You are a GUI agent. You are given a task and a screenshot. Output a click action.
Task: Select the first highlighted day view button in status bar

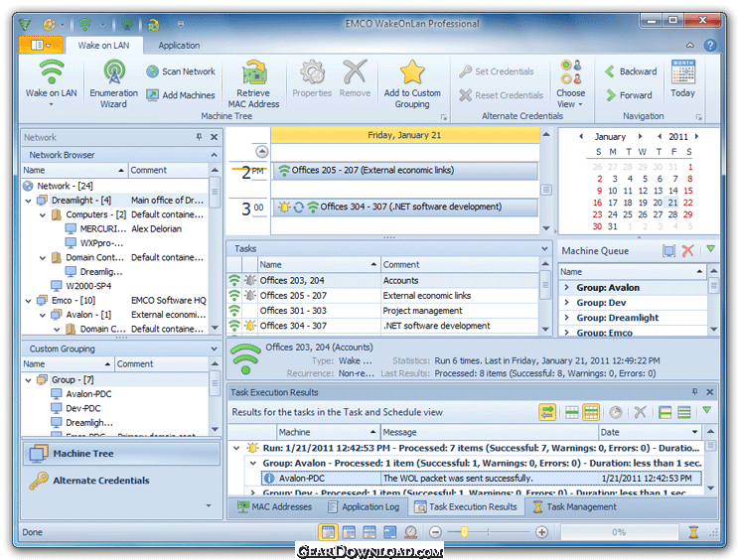[x=328, y=532]
